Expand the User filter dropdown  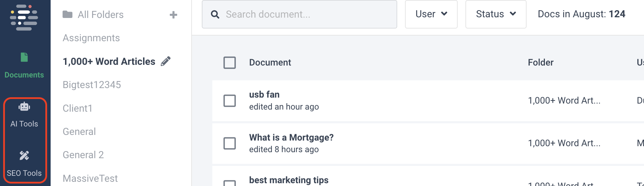431,14
